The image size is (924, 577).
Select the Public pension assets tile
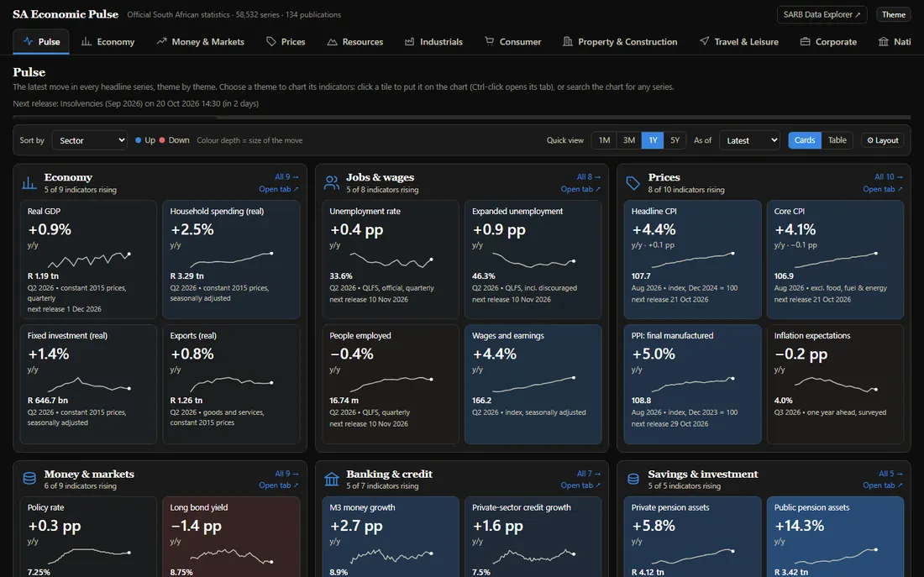tap(835, 537)
